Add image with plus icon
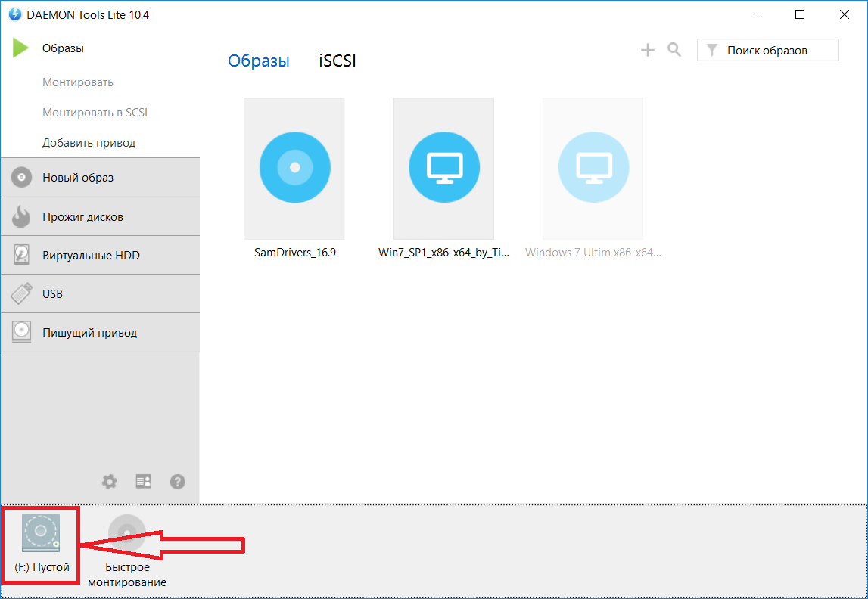This screenshot has height=599, width=868. pyautogui.click(x=648, y=51)
